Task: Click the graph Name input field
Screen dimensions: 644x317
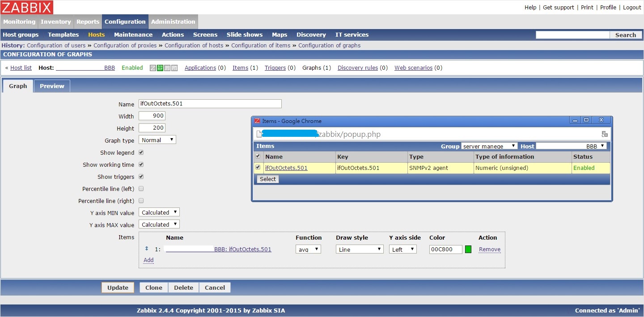Action: 210,104
